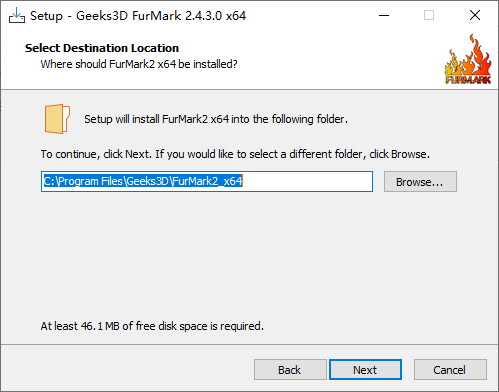Cancel the FurMark installation
Screen dimensions: 499x392
click(450, 370)
